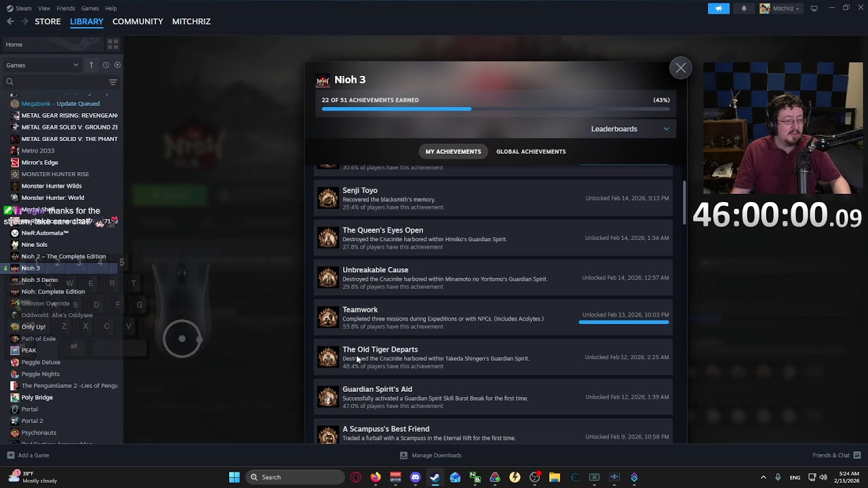The height and width of the screenshot is (488, 868).
Task: Close the Nioh 3 achievements overlay
Action: coord(681,68)
